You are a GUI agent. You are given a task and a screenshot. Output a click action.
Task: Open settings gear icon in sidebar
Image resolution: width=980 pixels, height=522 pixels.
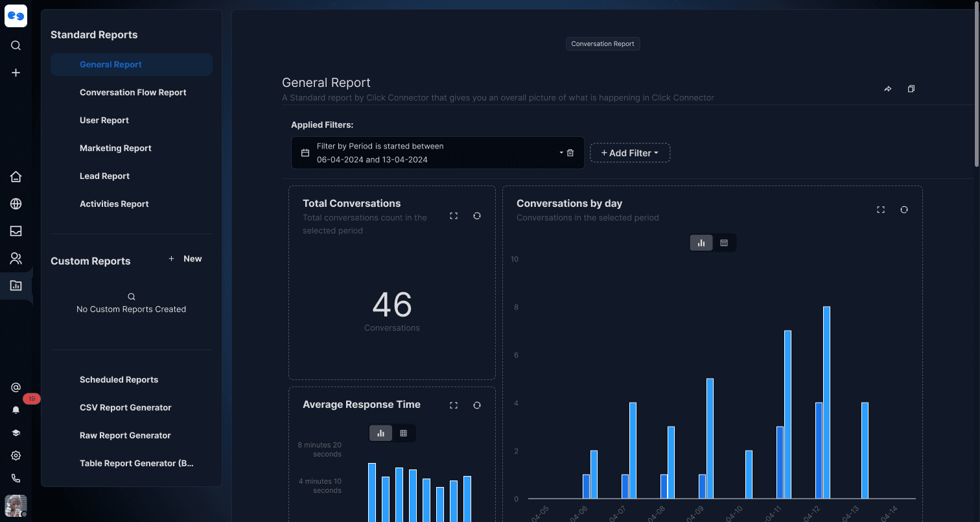click(16, 455)
